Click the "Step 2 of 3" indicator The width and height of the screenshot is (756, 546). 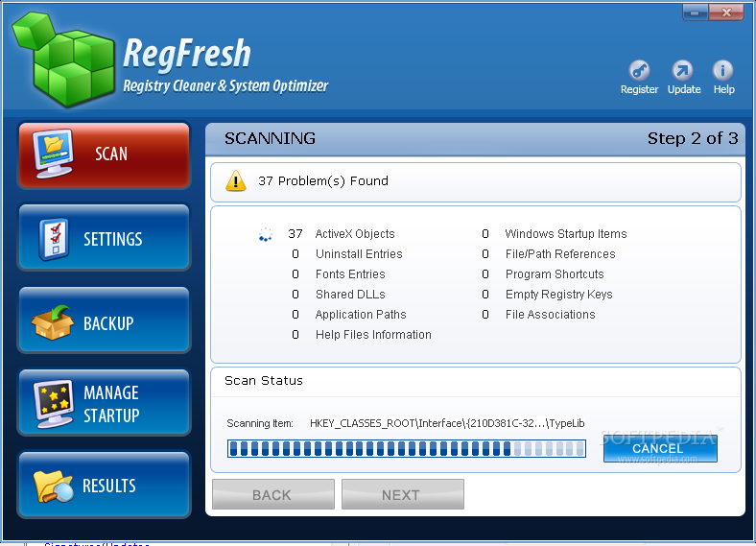point(693,138)
